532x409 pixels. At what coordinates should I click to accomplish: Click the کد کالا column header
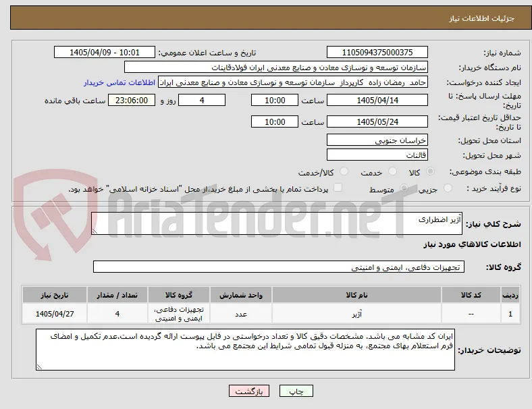tap(471, 295)
